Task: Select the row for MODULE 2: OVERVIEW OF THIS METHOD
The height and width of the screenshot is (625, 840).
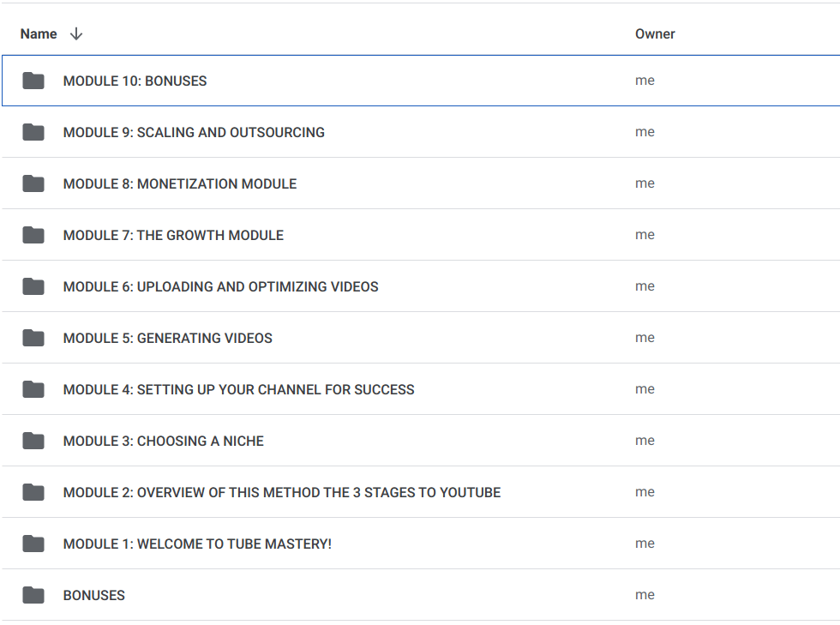Action: pos(280,492)
